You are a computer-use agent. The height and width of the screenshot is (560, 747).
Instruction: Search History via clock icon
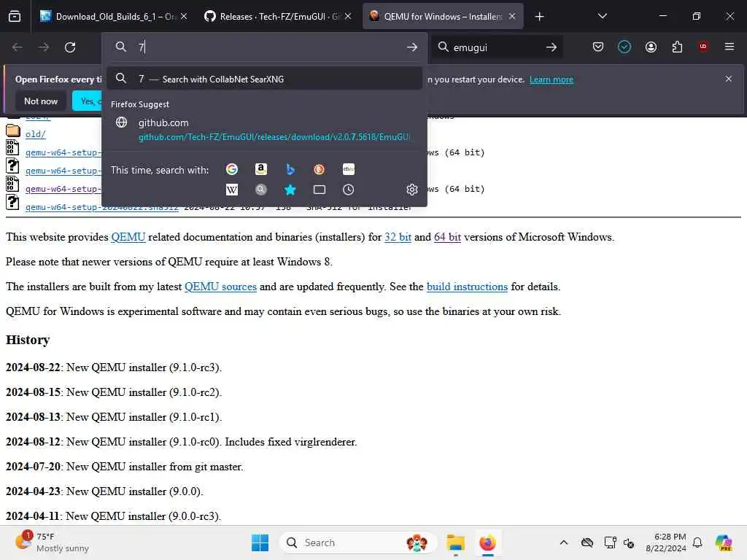[x=348, y=190]
